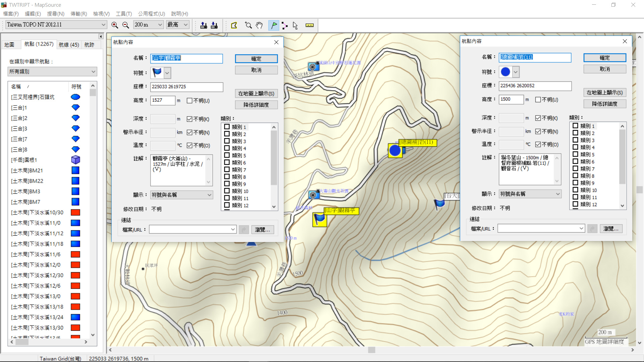Open the 檢視(V) menu

[101, 14]
